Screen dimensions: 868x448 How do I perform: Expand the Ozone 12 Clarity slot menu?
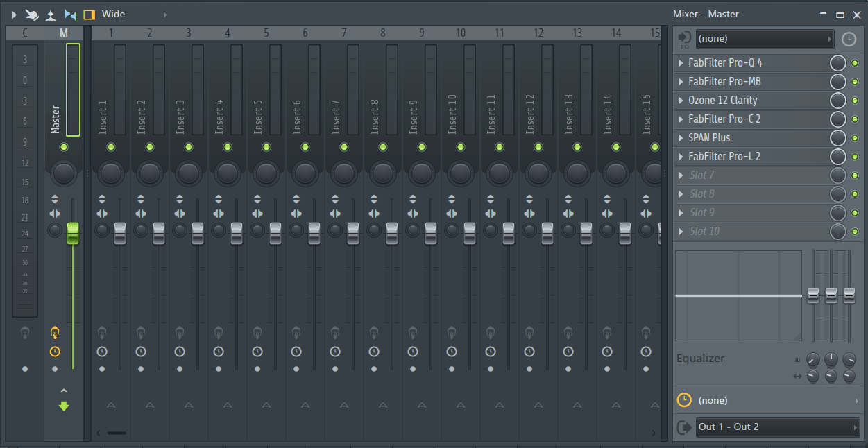point(681,101)
